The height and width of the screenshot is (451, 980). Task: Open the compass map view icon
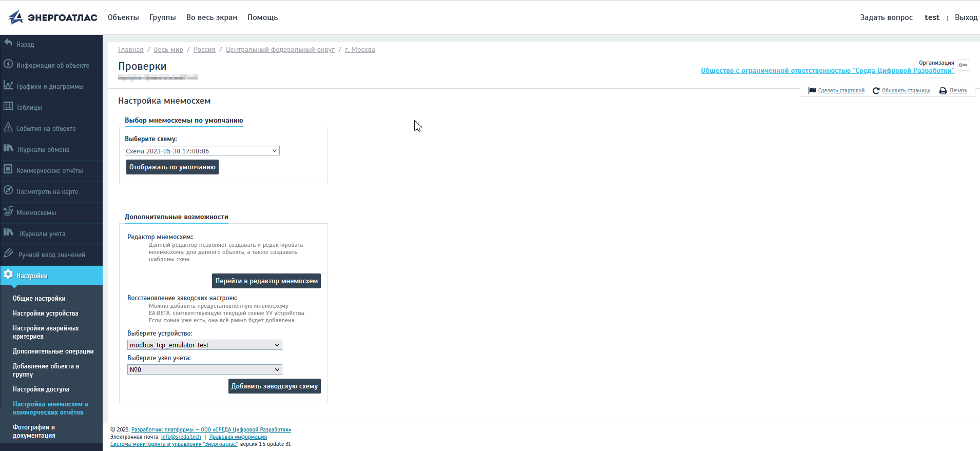point(8,191)
